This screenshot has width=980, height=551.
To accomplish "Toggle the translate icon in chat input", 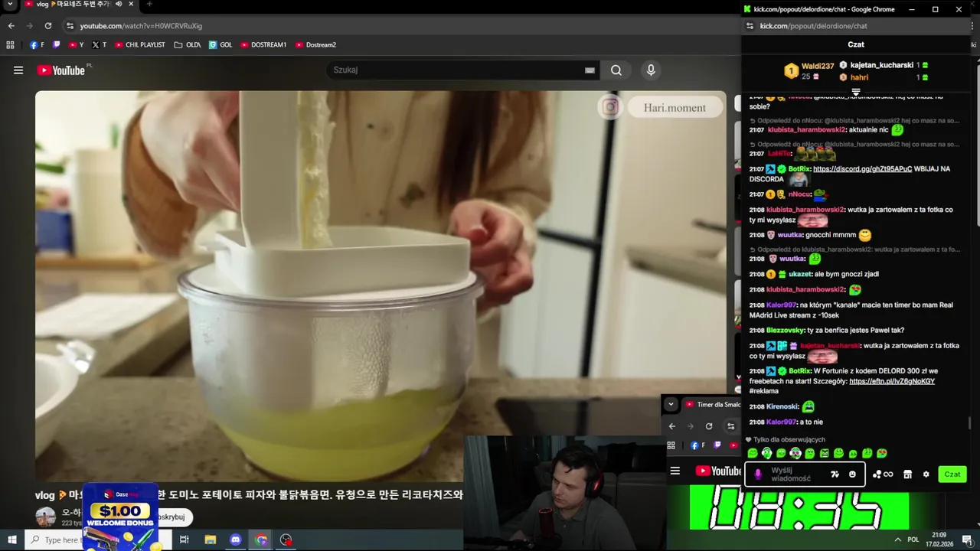I will 835,474.
